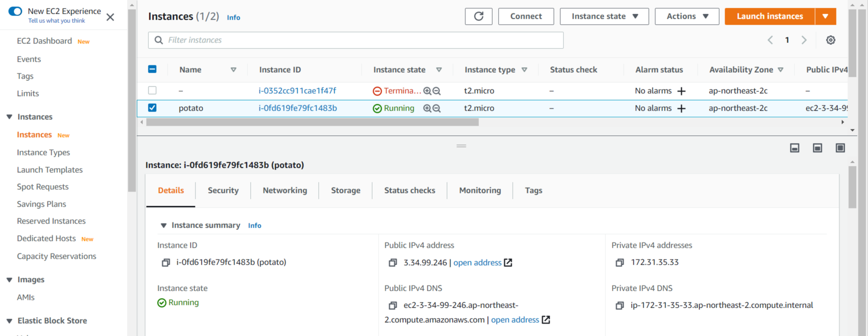
Task: Open instance link i-0fd619fe79fc1483b
Action: tap(298, 108)
